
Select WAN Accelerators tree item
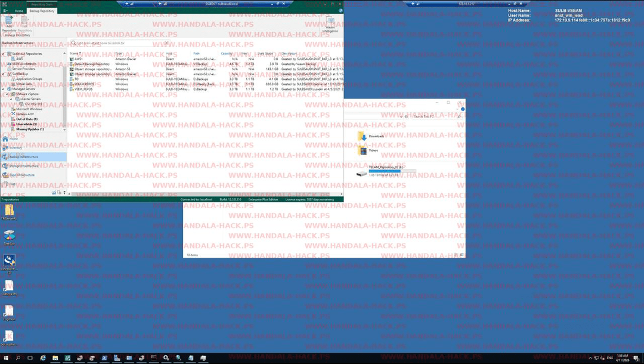(x=21, y=64)
